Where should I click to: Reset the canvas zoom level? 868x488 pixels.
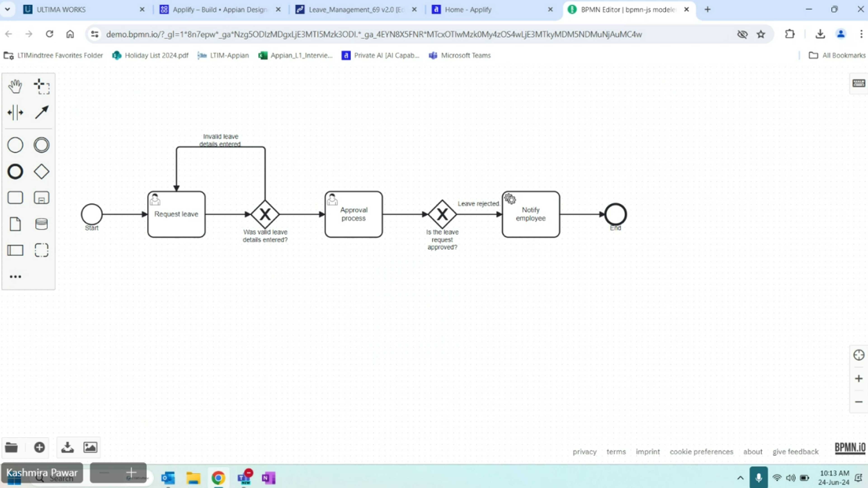coord(859,355)
